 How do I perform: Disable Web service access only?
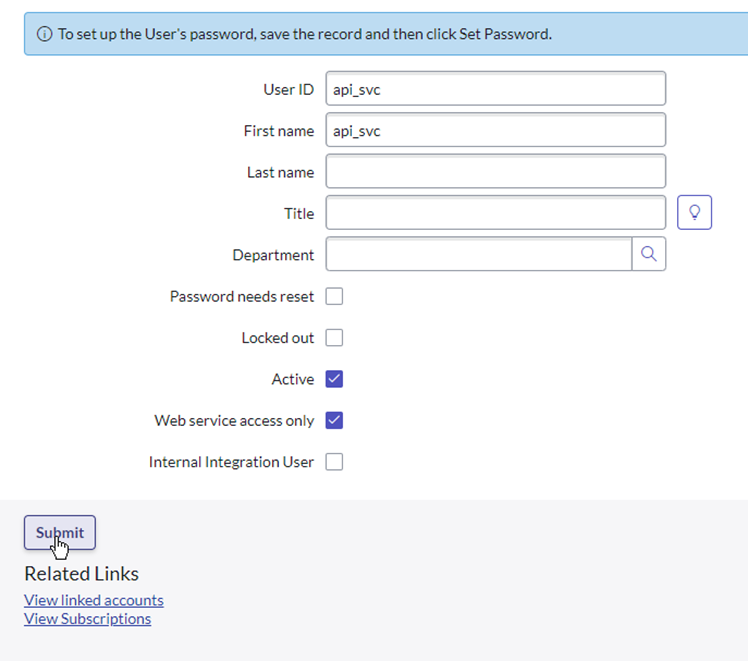pos(334,421)
